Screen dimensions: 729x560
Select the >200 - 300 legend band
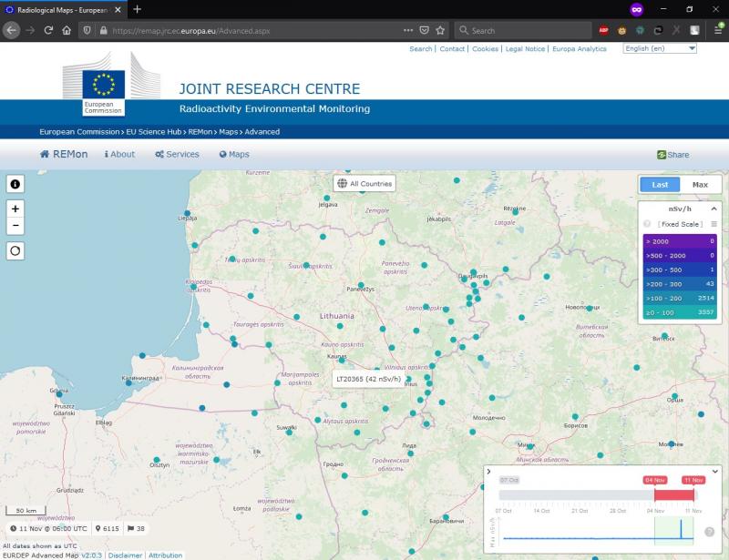(x=680, y=284)
